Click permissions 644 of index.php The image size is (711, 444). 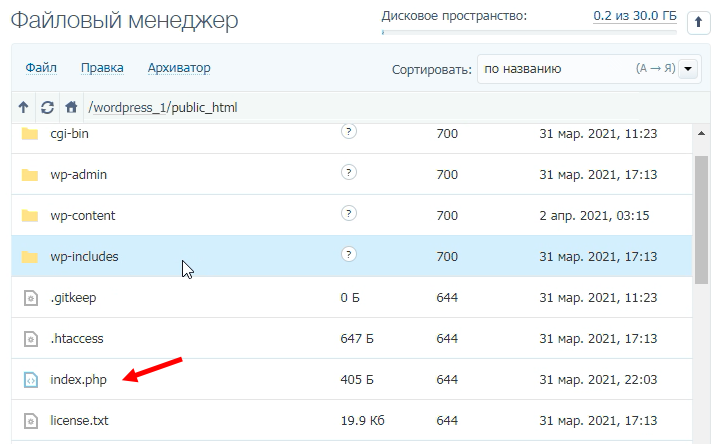pyautogui.click(x=447, y=380)
